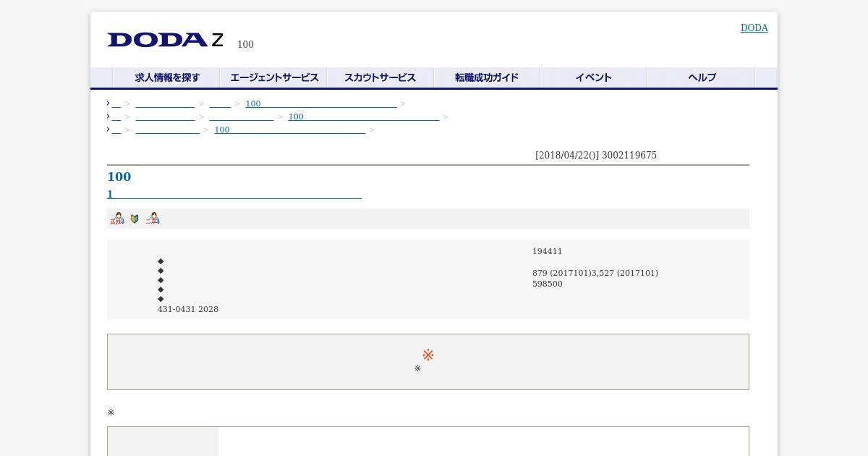
Task: Click the green-yellow beginner mark icon
Action: click(135, 219)
